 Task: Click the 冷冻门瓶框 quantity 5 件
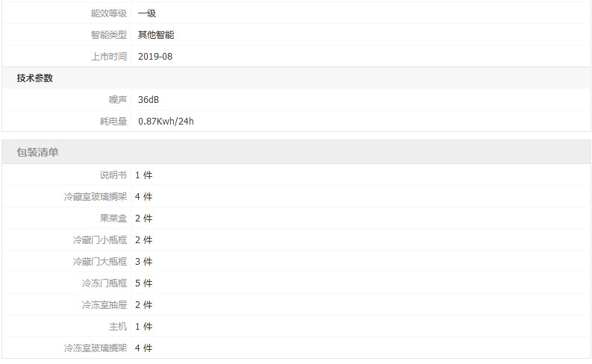[143, 283]
